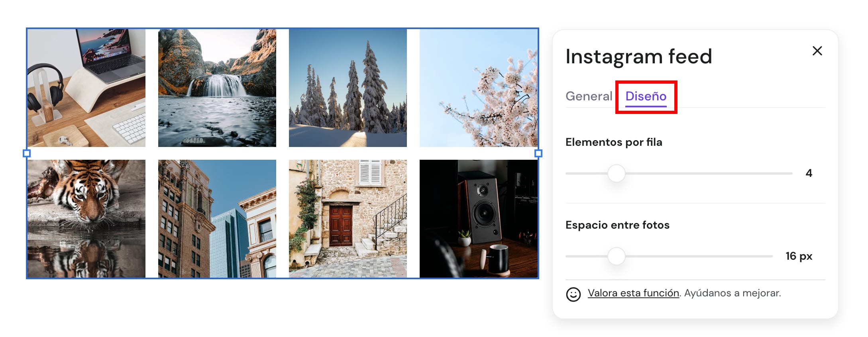Close the Instagram feed panel
The image size is (868, 337).
tap(817, 51)
